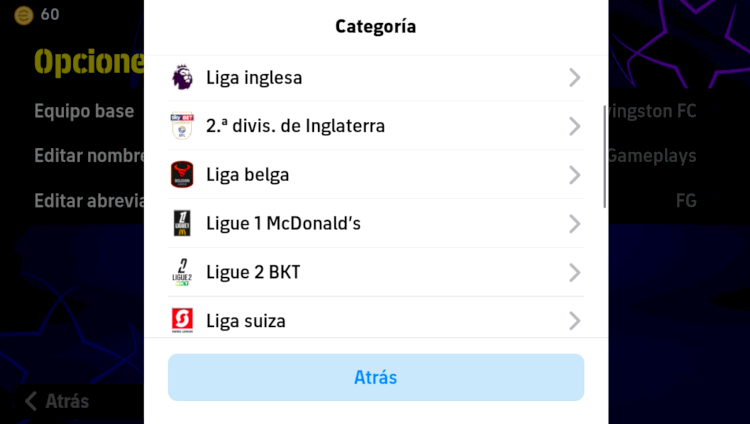750x424 pixels.
Task: Click the Ligue 2 BKT logo icon
Action: (x=182, y=272)
